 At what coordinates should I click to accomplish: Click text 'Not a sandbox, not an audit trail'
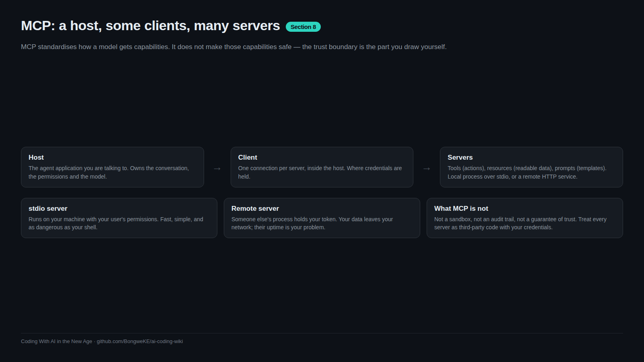475,219
